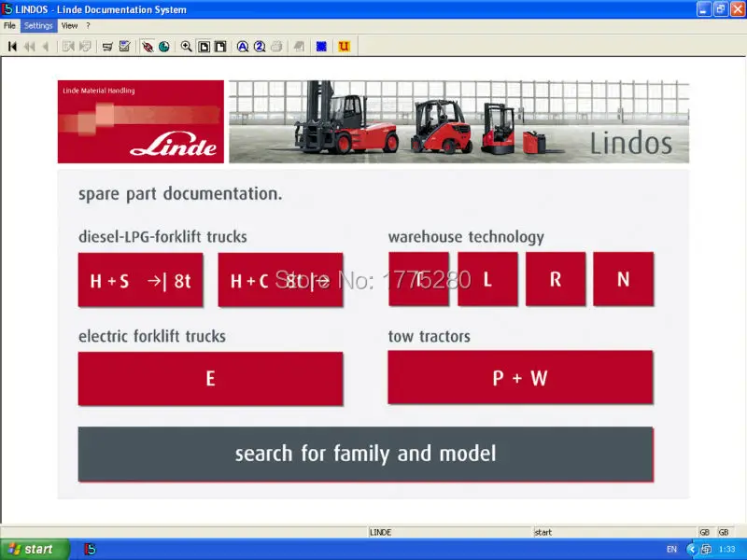
Task: Select the zoom magnifier toolbar icon
Action: coord(186,46)
